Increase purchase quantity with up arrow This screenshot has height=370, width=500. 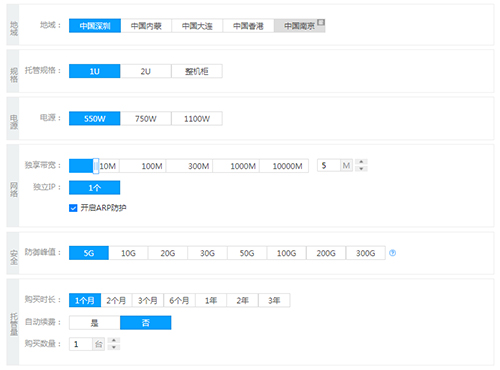pyautogui.click(x=114, y=340)
